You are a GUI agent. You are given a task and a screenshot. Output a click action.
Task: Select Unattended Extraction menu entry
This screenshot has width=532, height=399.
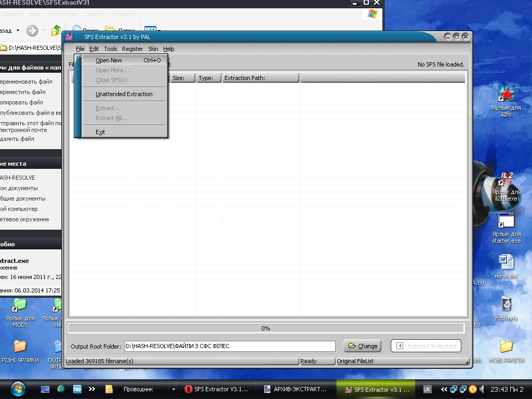[124, 94]
